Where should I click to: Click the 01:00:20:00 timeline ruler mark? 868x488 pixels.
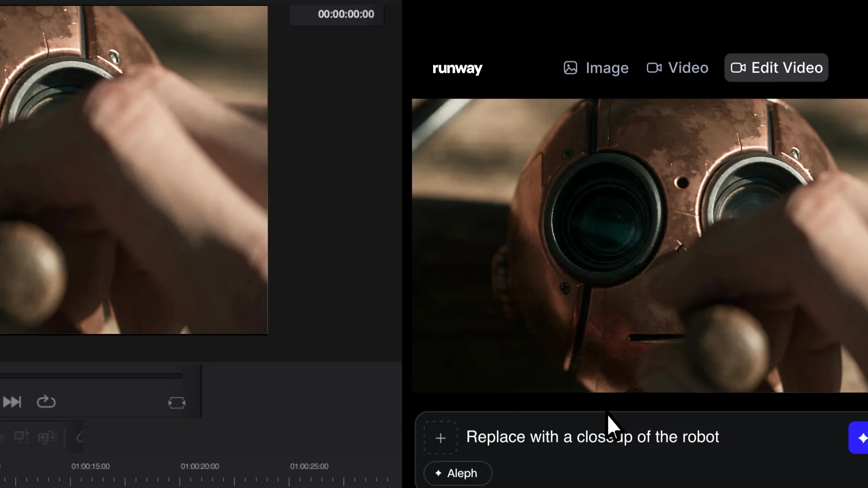(200, 466)
